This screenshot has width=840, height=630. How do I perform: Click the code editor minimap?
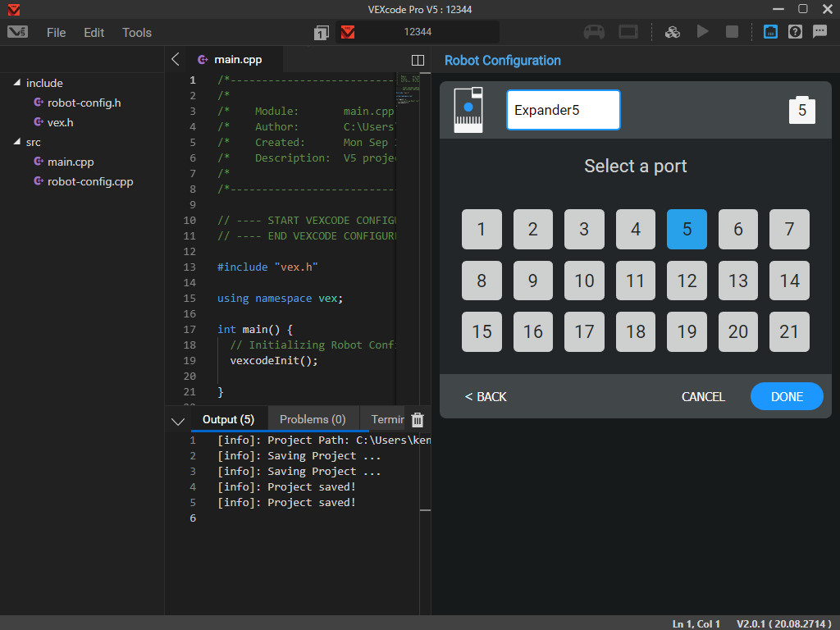click(x=408, y=89)
